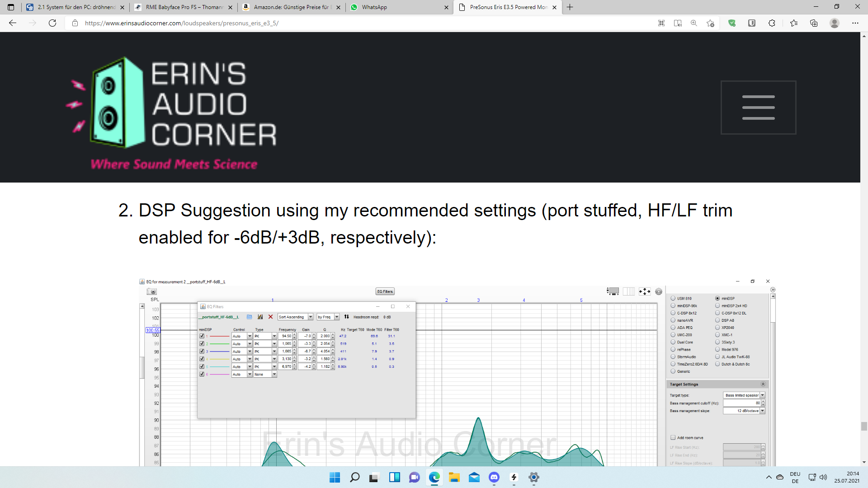Click the page vertical scrollbar thumb
868x488 pixels.
coord(864,427)
